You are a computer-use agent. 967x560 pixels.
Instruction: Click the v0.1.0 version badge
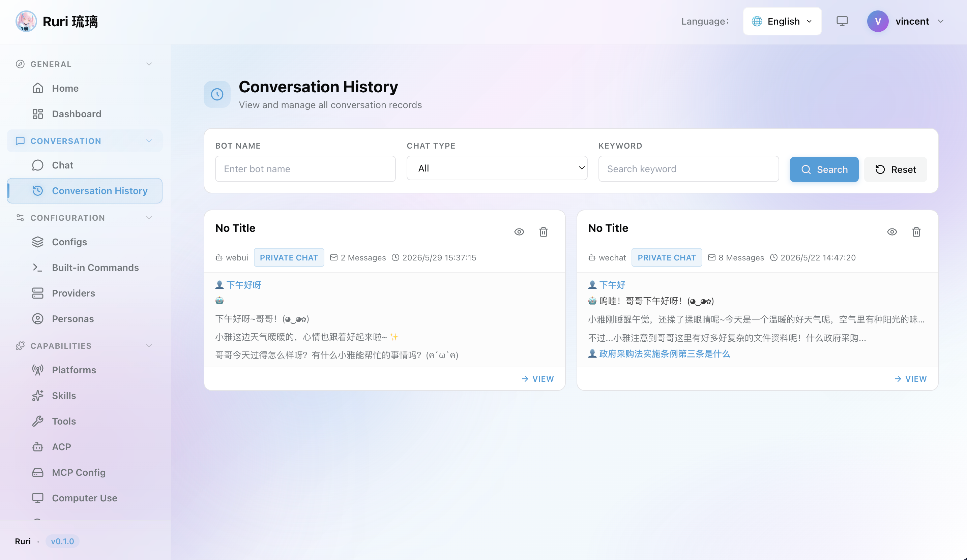tap(63, 541)
